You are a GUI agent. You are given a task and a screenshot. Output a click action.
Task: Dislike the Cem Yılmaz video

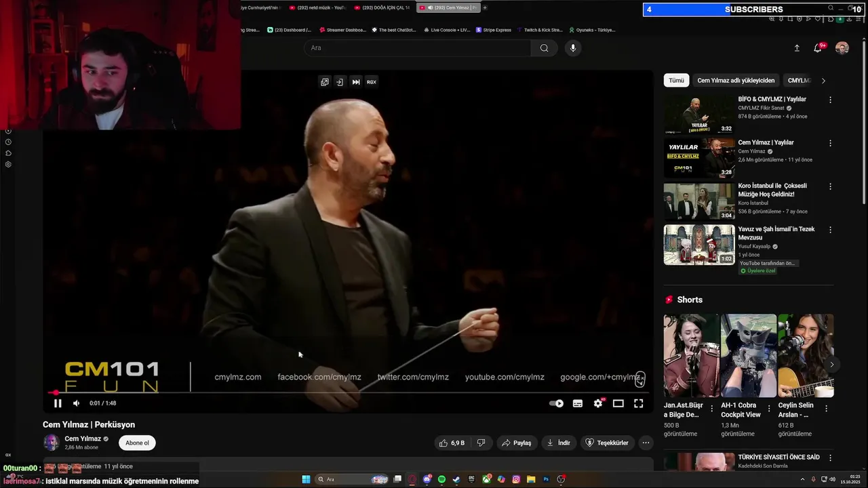click(481, 443)
